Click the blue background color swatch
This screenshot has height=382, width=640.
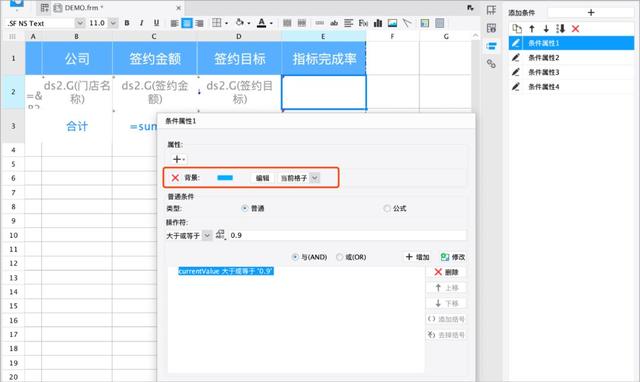(225, 178)
